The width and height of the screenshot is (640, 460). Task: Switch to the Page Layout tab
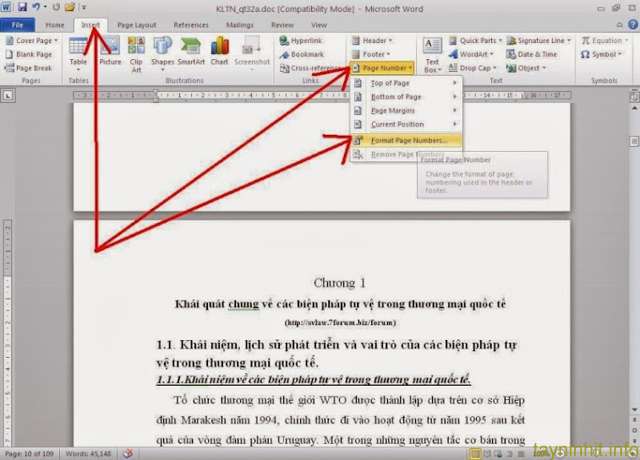[136, 24]
